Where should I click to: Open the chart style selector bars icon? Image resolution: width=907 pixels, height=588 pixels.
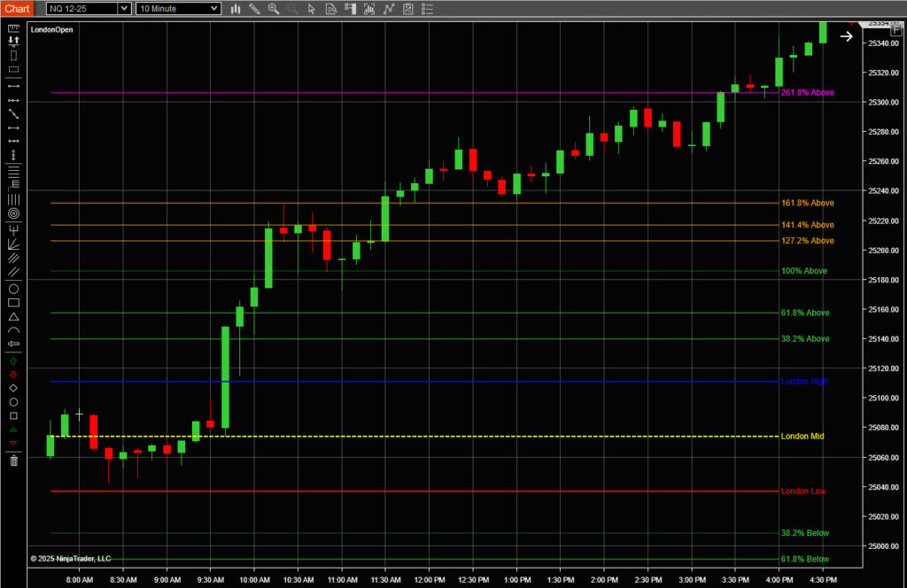click(235, 9)
